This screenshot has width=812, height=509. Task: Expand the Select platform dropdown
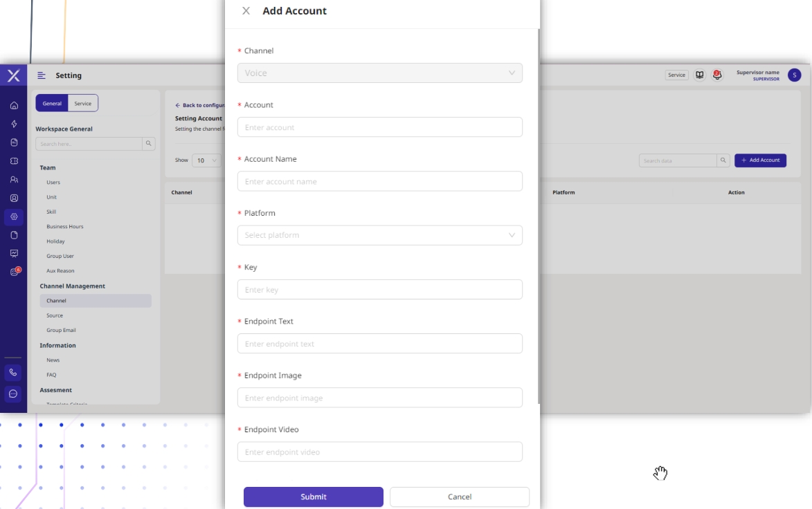click(379, 235)
